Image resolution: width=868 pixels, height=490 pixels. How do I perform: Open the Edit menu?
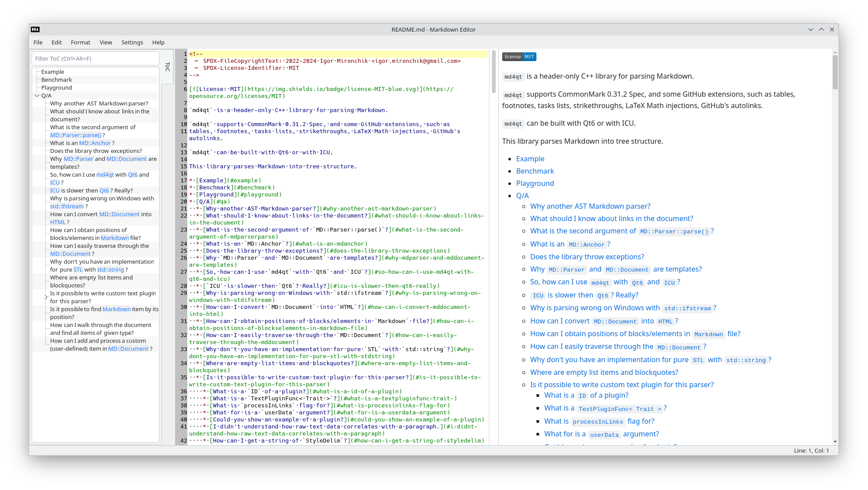pyautogui.click(x=56, y=42)
